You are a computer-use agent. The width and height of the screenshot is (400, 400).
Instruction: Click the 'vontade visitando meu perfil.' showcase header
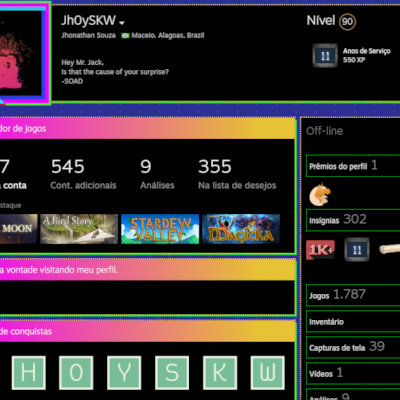coord(62,270)
